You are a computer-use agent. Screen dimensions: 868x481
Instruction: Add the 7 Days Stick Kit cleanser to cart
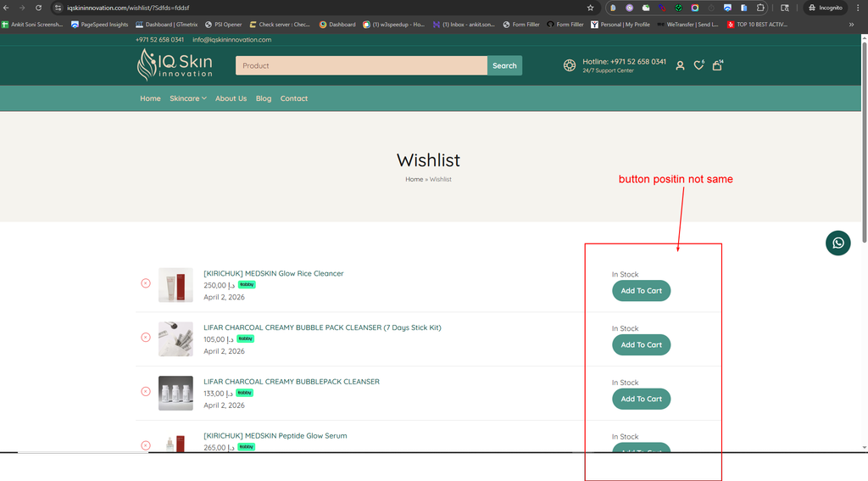[641, 344]
